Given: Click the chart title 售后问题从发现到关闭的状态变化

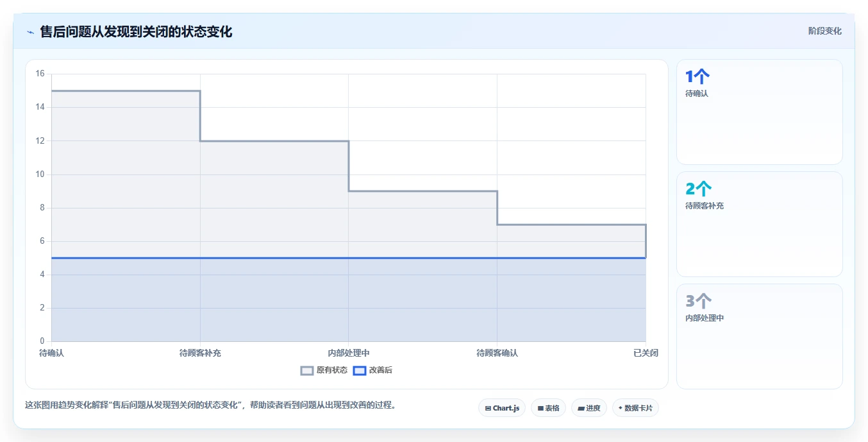Looking at the screenshot, I should click(x=136, y=31).
